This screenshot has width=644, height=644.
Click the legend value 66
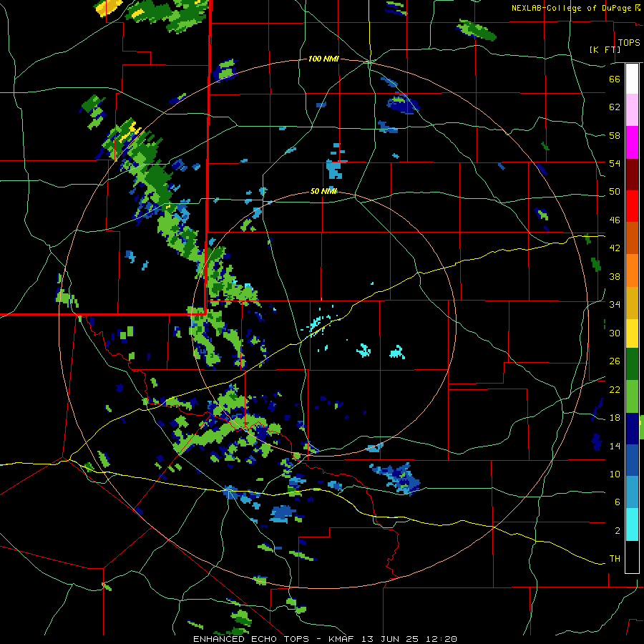pos(615,79)
